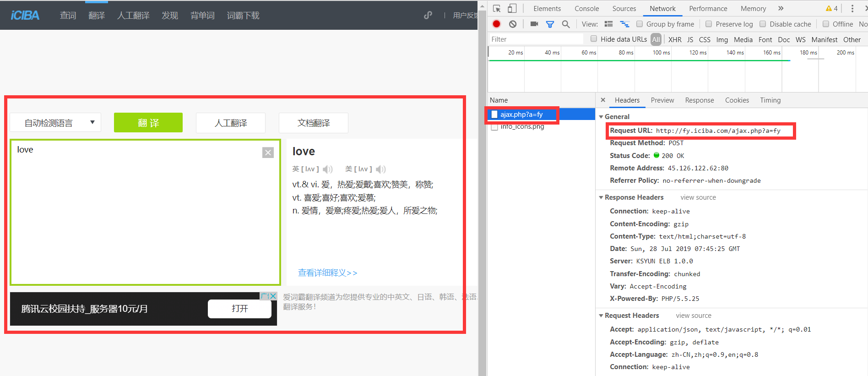Screen dimensions: 868x376
Task: Play the American pronunciation audio
Action: point(381,169)
